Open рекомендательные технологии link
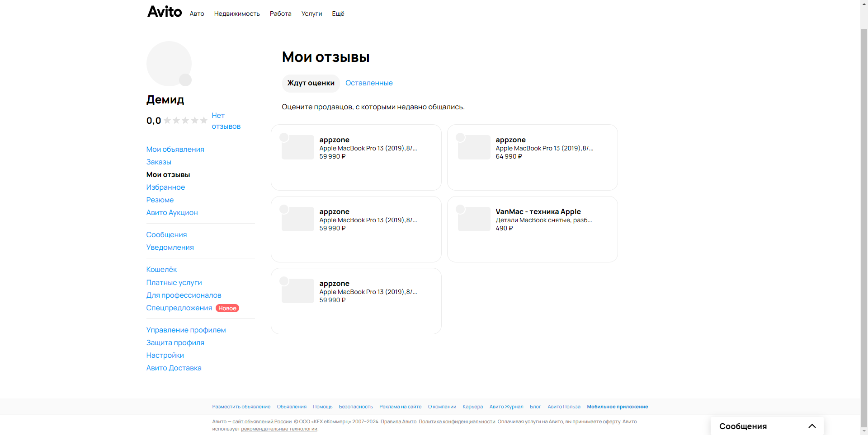 pos(279,429)
